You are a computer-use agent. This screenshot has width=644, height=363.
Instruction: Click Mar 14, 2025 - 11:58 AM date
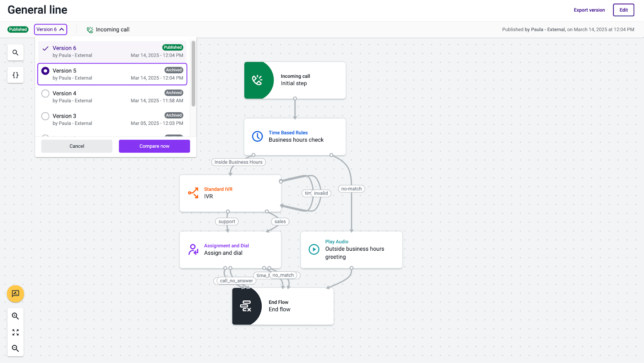(157, 101)
